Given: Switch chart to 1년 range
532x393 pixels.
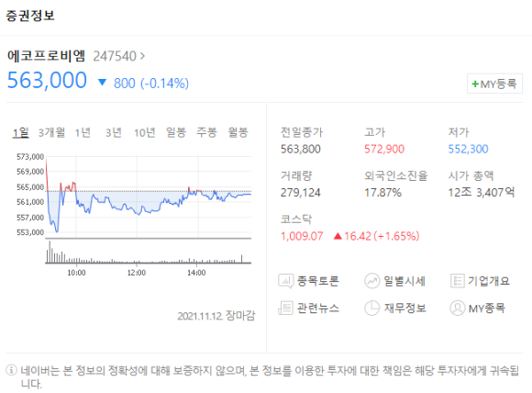Looking at the screenshot, I should [83, 132].
